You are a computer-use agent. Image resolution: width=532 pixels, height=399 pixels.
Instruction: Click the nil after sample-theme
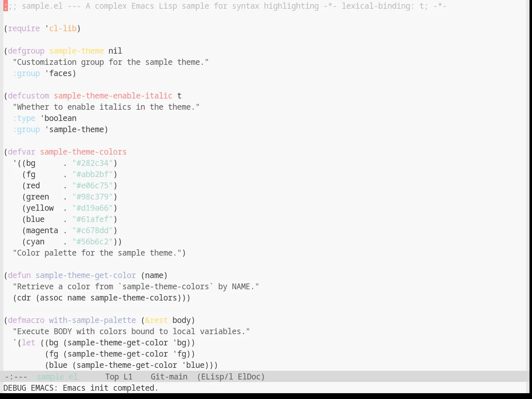pos(115,51)
